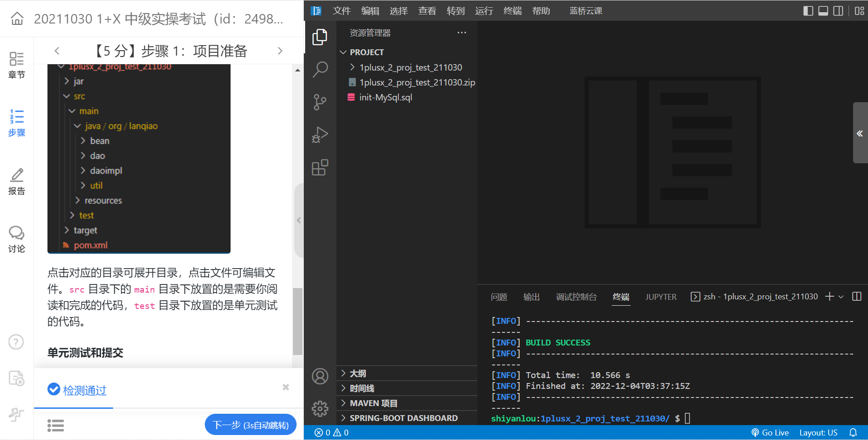Click the 检测通过 link
The width and height of the screenshot is (868, 440).
coord(84,390)
